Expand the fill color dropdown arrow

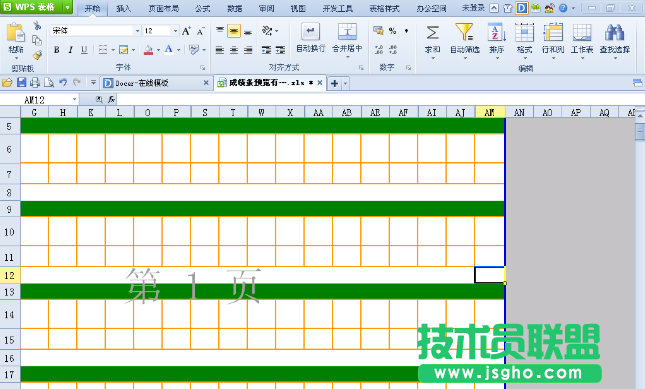158,50
